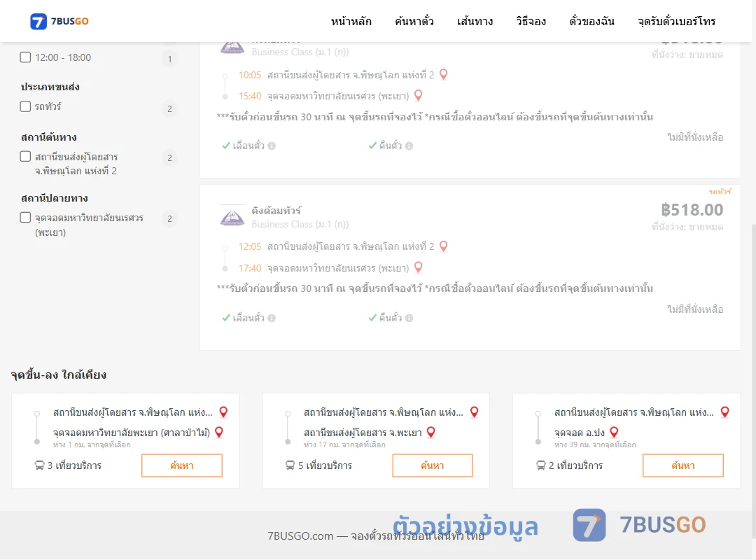Click the ห่าง 39 กม. จากจุดที่เลือก distance text
756x560 pixels.
[x=595, y=444]
